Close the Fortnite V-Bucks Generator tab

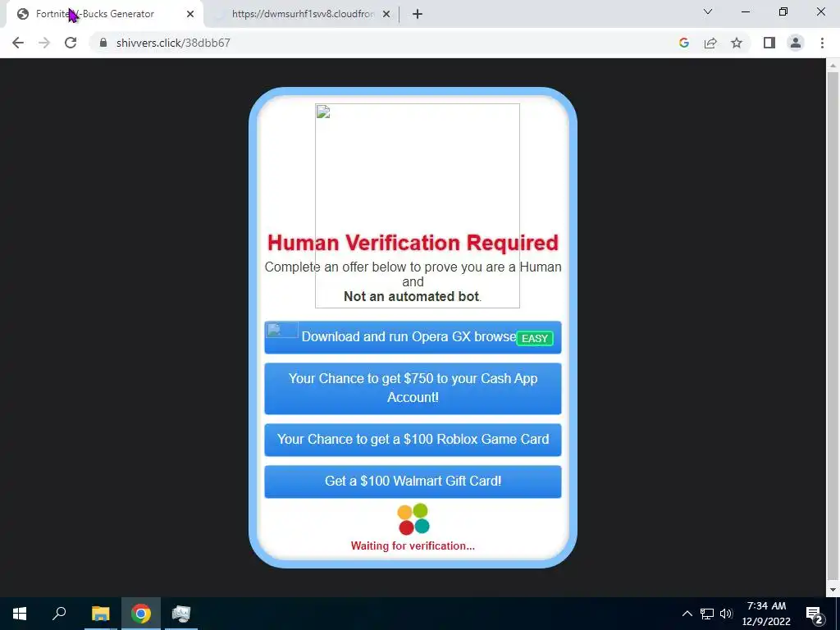coord(190,14)
